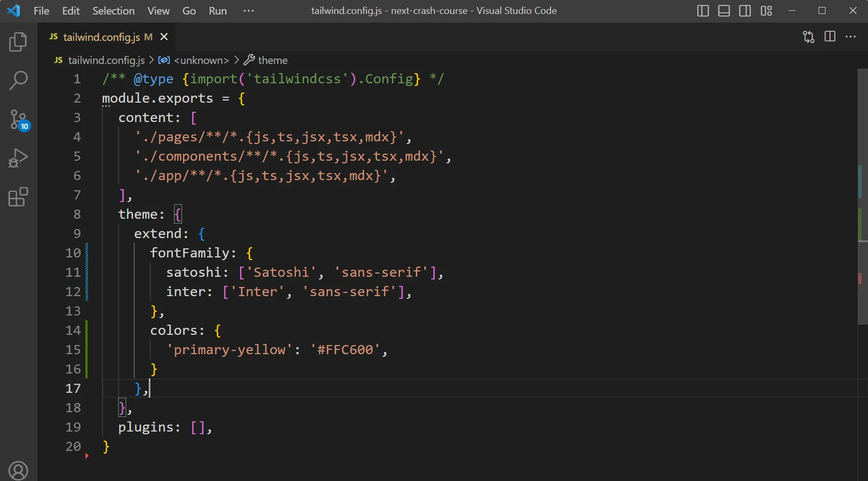The image size is (868, 481).
Task: Click the './app/**/*' glob string
Action: pyautogui.click(x=262, y=176)
